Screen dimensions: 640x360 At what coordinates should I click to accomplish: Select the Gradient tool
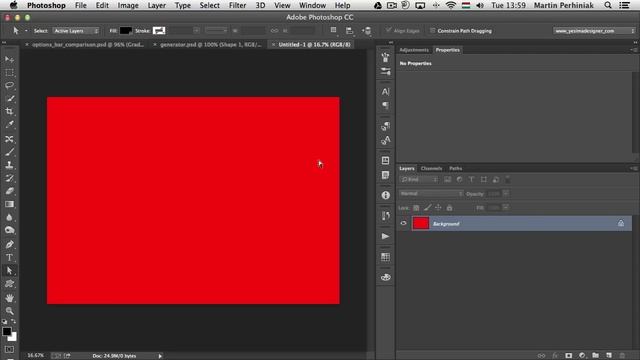click(9, 204)
